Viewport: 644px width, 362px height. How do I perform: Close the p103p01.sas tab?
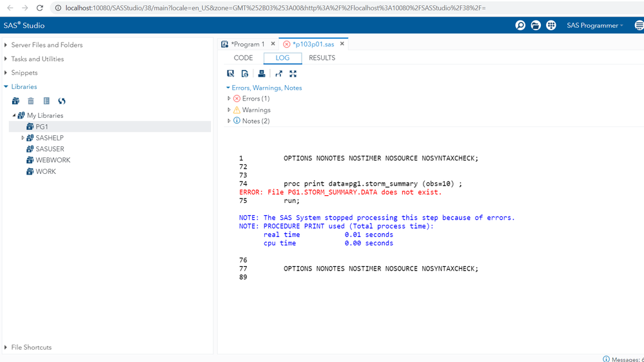tap(342, 44)
